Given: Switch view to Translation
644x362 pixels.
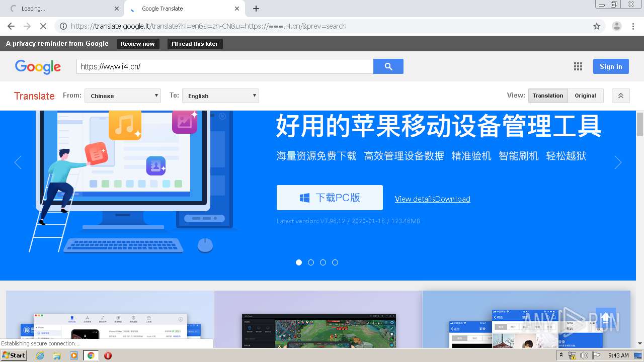Looking at the screenshot, I should pyautogui.click(x=548, y=96).
